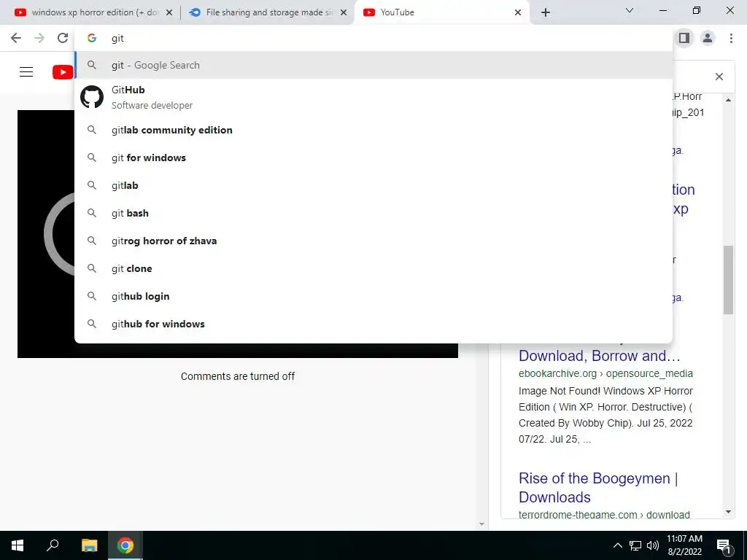Show hidden system tray icons

[x=617, y=545]
